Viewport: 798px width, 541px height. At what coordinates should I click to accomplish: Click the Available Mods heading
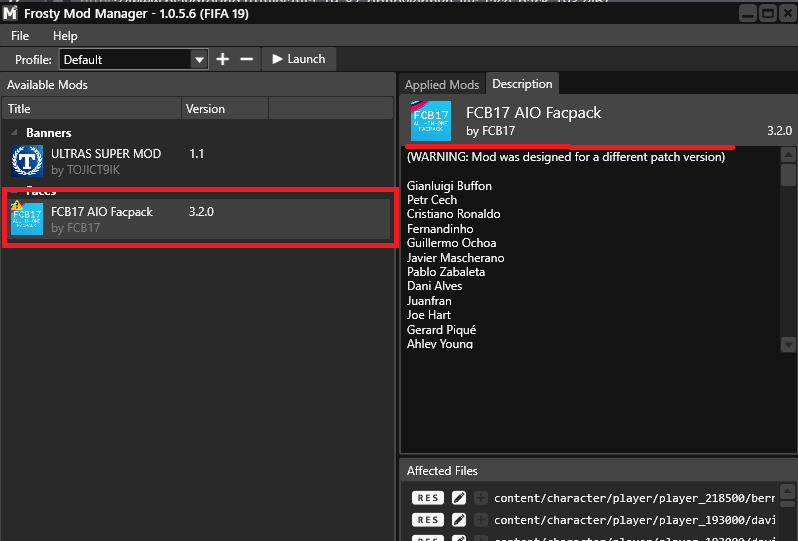point(47,85)
